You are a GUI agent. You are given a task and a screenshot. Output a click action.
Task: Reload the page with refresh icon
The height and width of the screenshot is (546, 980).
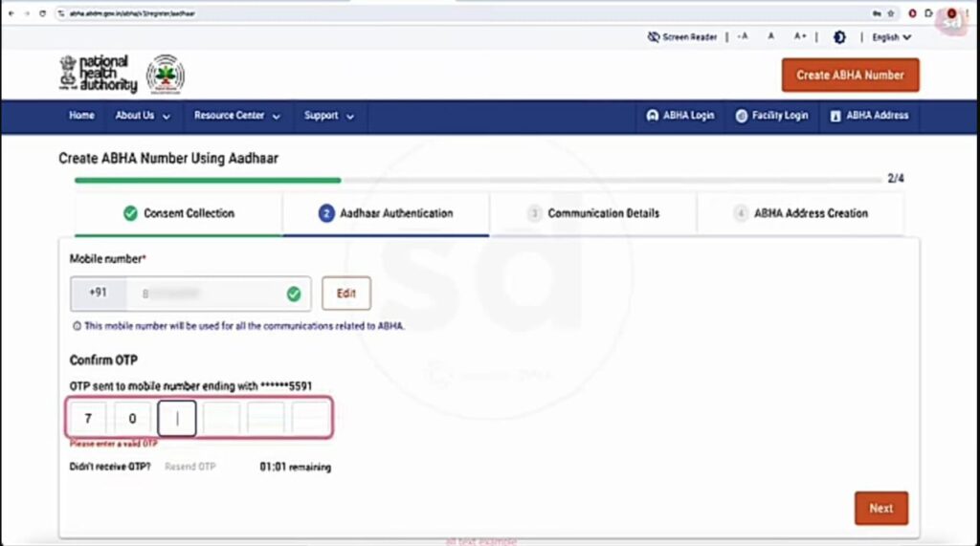tap(42, 13)
